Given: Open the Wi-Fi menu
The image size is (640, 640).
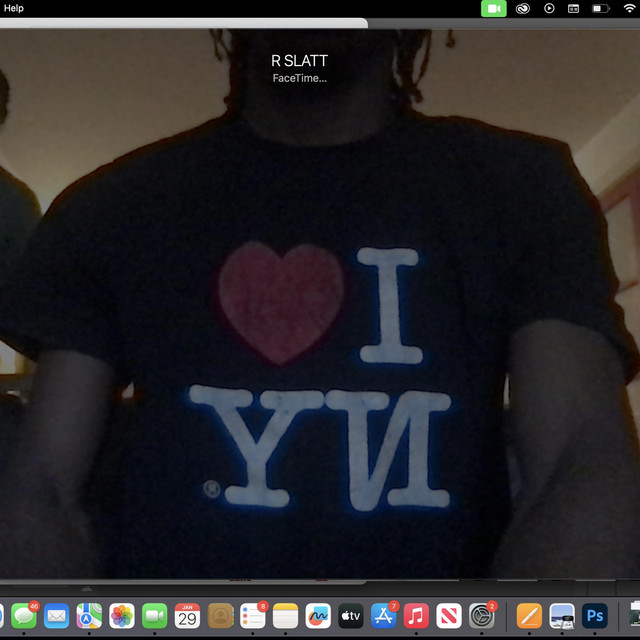Looking at the screenshot, I should point(629,8).
